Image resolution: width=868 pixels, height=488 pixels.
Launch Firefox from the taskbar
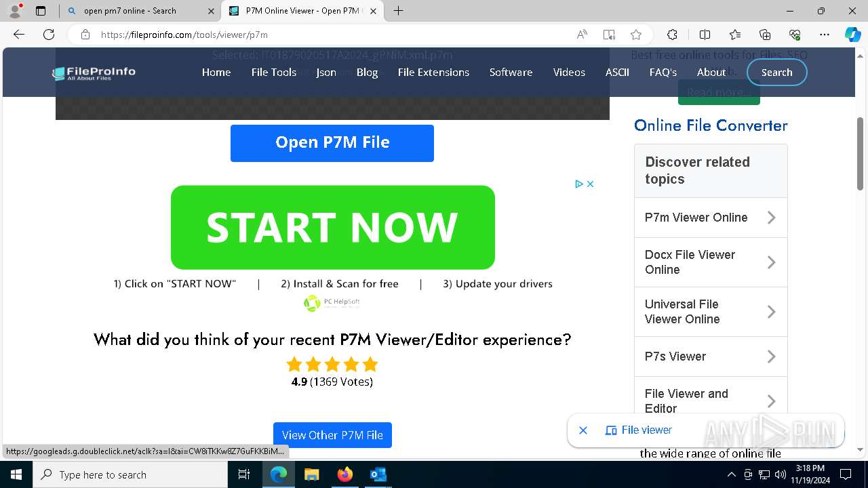(x=345, y=474)
